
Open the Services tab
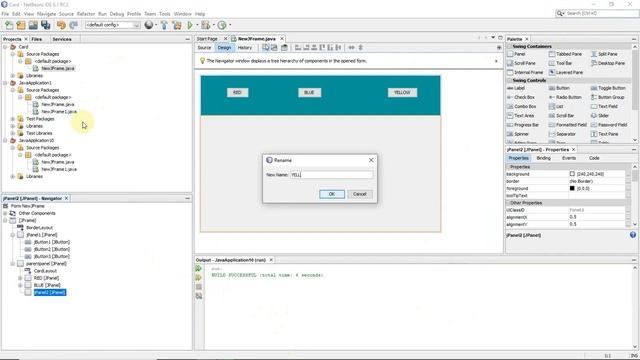coord(62,39)
